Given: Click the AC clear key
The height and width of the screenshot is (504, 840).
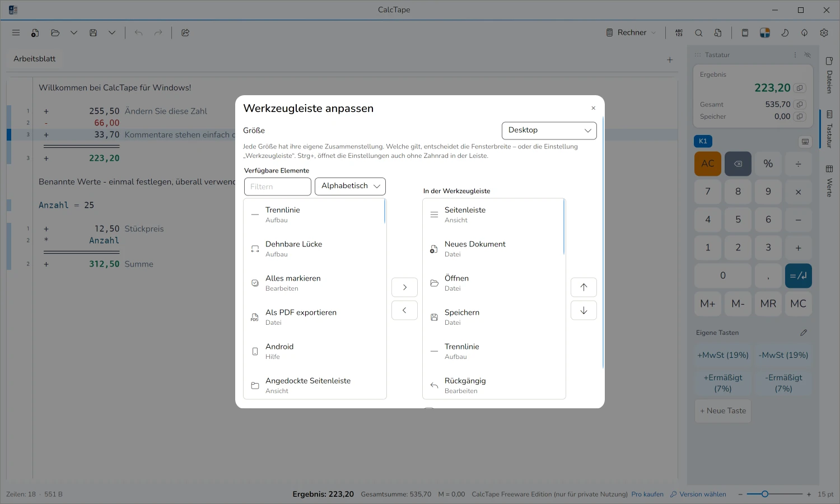Looking at the screenshot, I should (x=708, y=164).
